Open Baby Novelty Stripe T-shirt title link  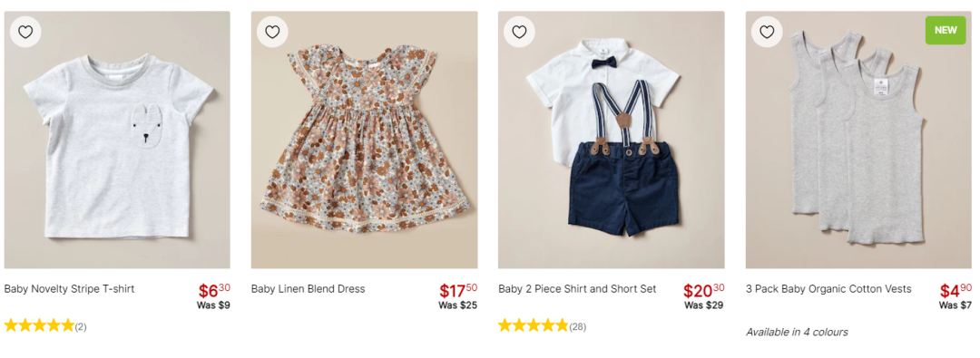[69, 288]
